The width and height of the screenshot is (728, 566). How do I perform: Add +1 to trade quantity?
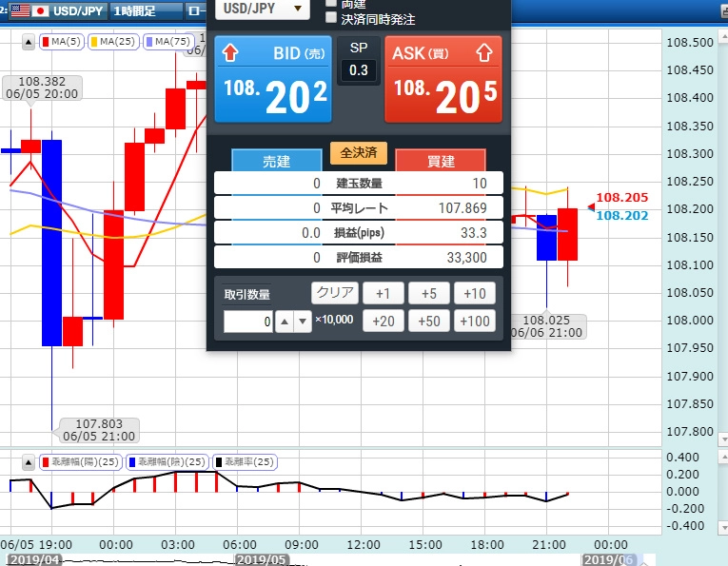pyautogui.click(x=384, y=293)
